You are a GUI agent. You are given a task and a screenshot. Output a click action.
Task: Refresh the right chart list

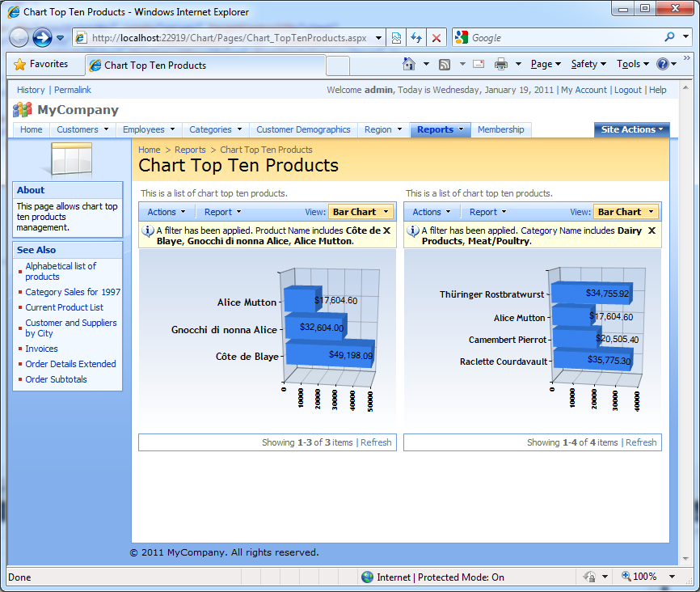(641, 442)
